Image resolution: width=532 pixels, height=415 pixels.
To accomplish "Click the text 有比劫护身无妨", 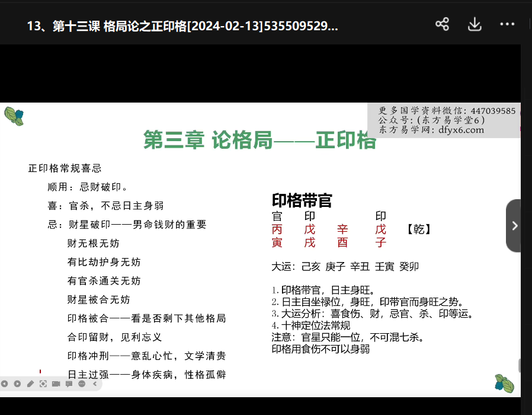I will point(104,262).
